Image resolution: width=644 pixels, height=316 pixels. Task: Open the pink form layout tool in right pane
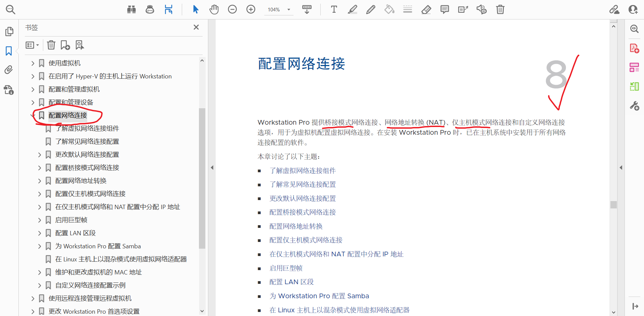[x=634, y=67]
